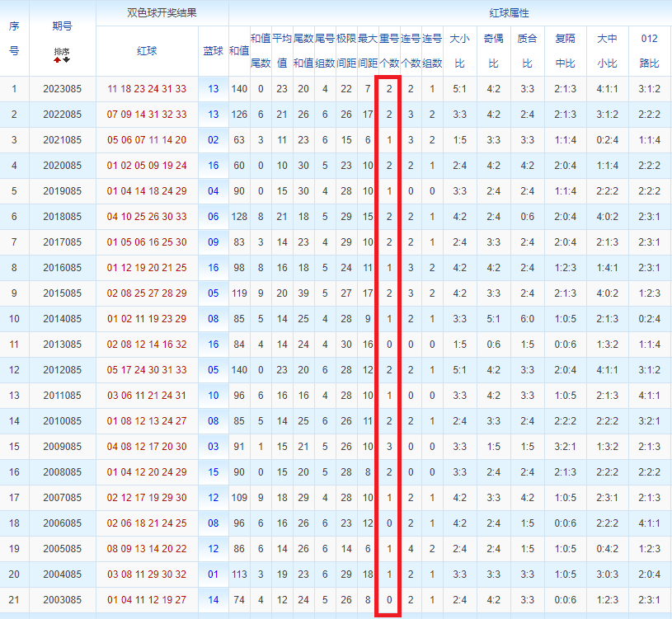Click the 012路比 column header
This screenshot has width=672, height=619.
coord(649,51)
